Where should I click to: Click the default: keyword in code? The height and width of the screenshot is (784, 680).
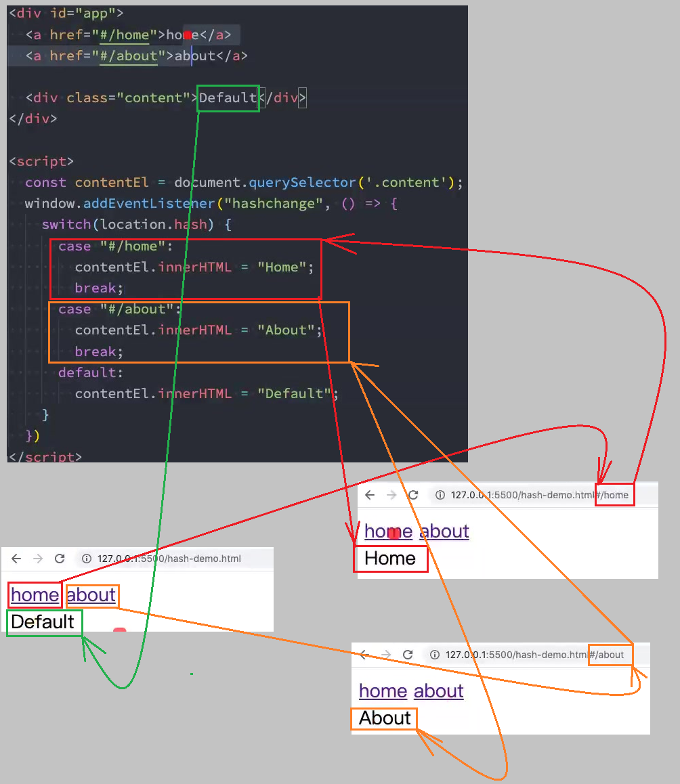(x=91, y=372)
